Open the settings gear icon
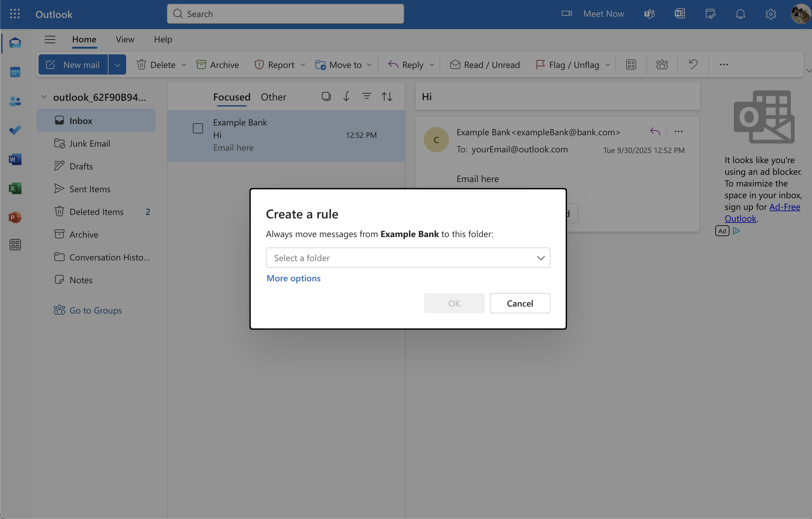 click(x=771, y=14)
